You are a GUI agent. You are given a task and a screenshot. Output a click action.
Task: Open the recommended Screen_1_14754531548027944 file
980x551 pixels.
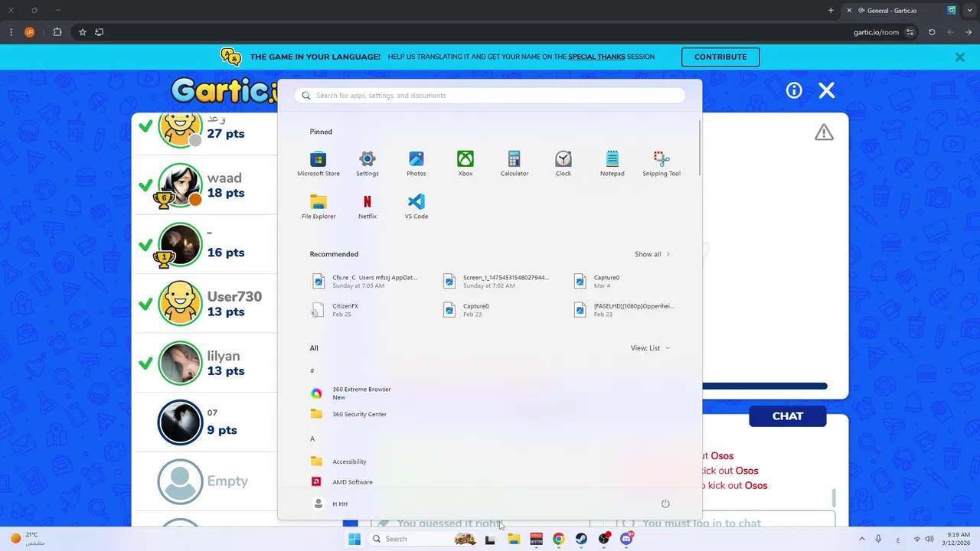(x=496, y=282)
